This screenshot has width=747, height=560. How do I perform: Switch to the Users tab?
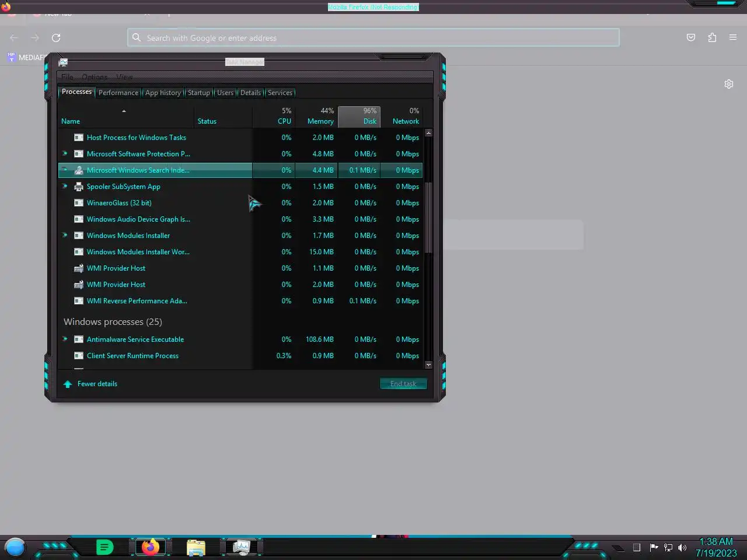[225, 93]
